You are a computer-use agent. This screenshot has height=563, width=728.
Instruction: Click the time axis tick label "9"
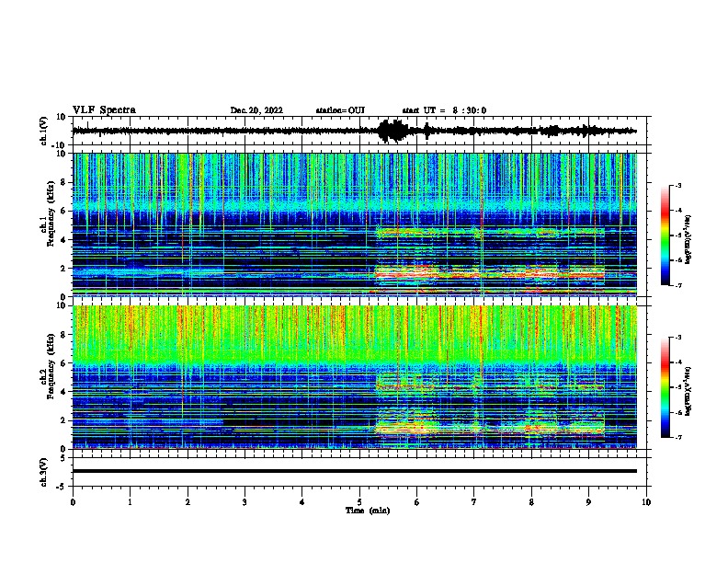coord(588,502)
